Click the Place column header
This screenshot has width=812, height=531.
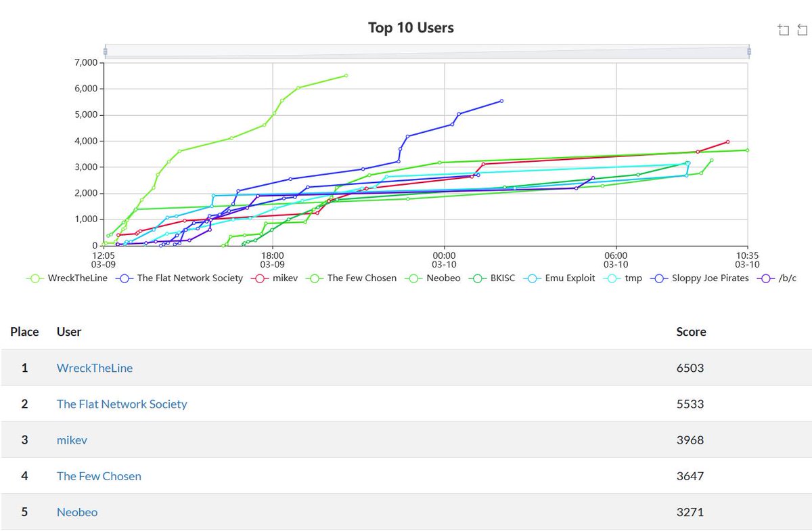click(x=24, y=332)
